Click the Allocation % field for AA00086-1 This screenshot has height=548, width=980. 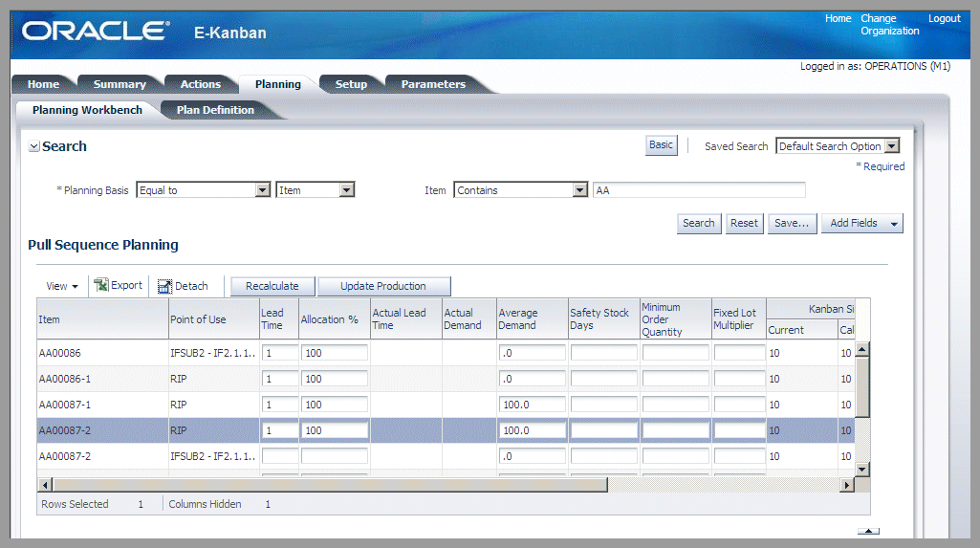pos(335,380)
